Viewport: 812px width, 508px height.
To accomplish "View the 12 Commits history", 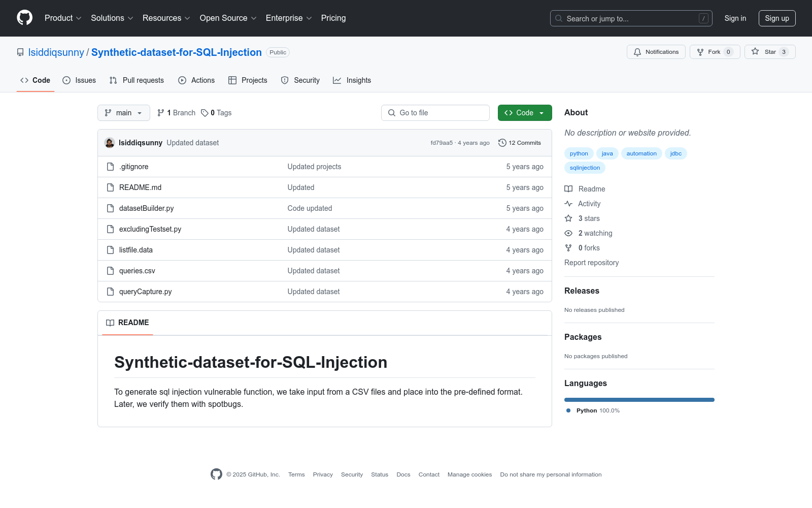I will pos(520,143).
